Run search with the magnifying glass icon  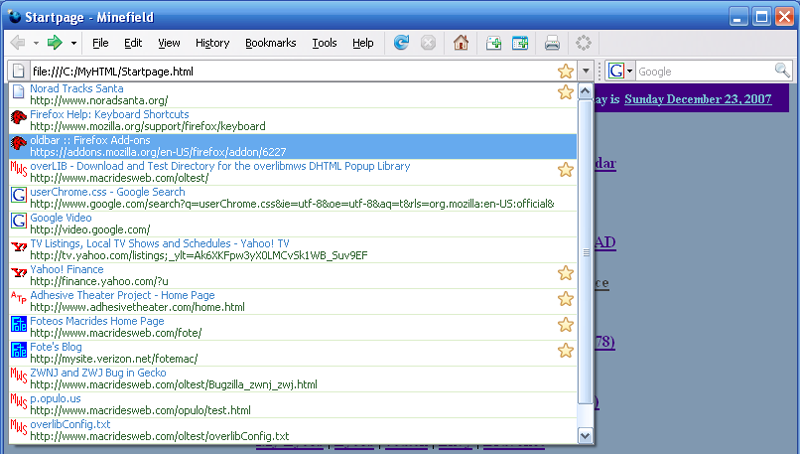pos(782,70)
